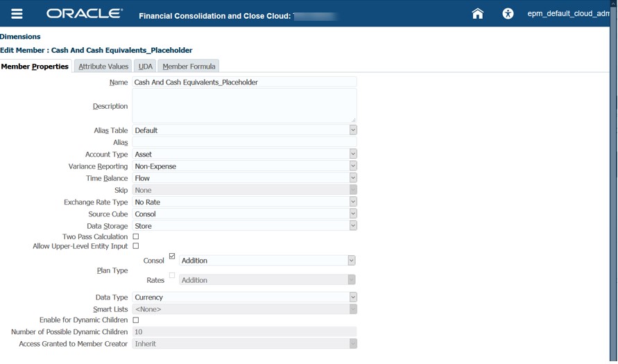Open the Data Storage dropdown

tap(352, 226)
